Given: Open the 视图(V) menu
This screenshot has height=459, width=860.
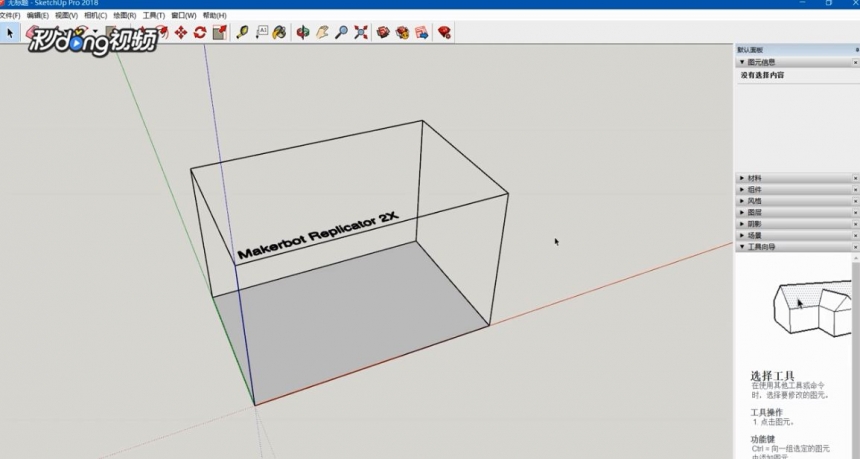Looking at the screenshot, I should (x=66, y=15).
